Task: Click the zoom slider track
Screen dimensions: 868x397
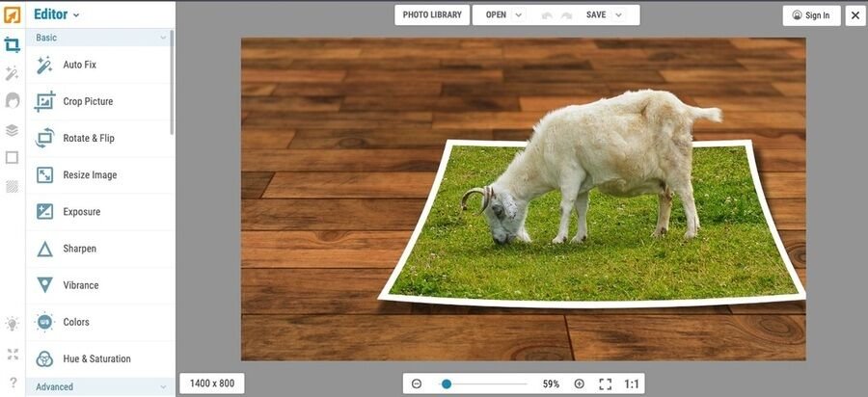Action: 484,384
